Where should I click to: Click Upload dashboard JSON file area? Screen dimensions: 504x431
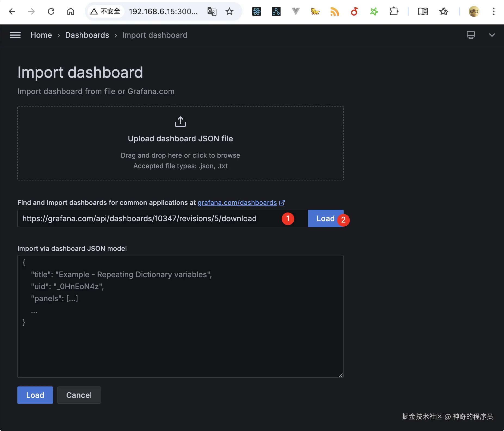[x=181, y=143]
